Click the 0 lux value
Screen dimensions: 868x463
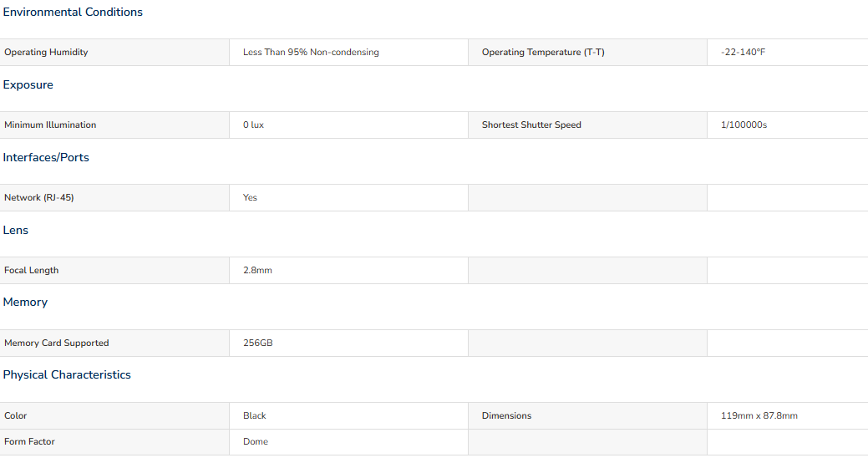pos(253,125)
